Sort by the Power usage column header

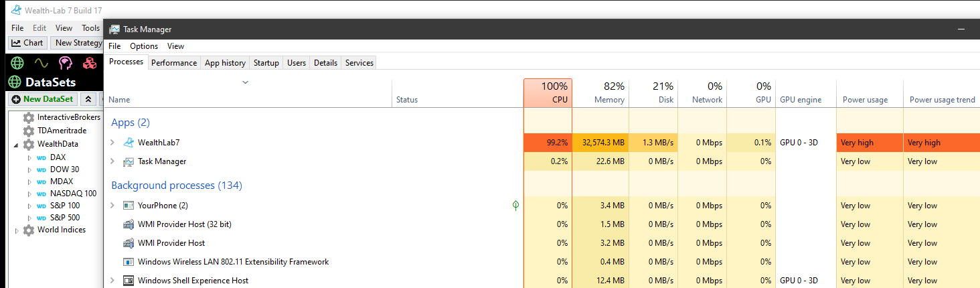[870, 93]
